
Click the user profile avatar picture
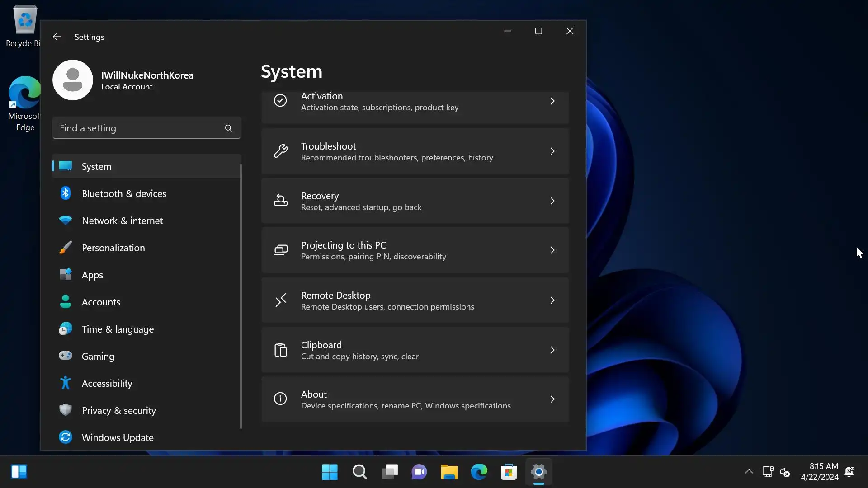(73, 80)
